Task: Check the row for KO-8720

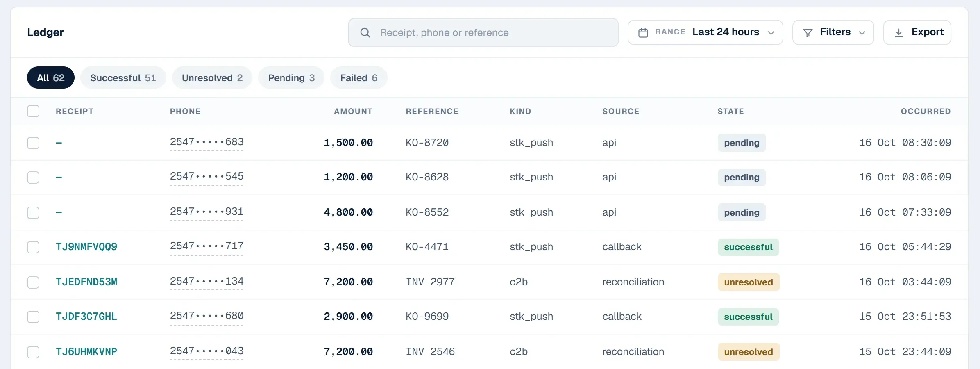Action: point(33,143)
